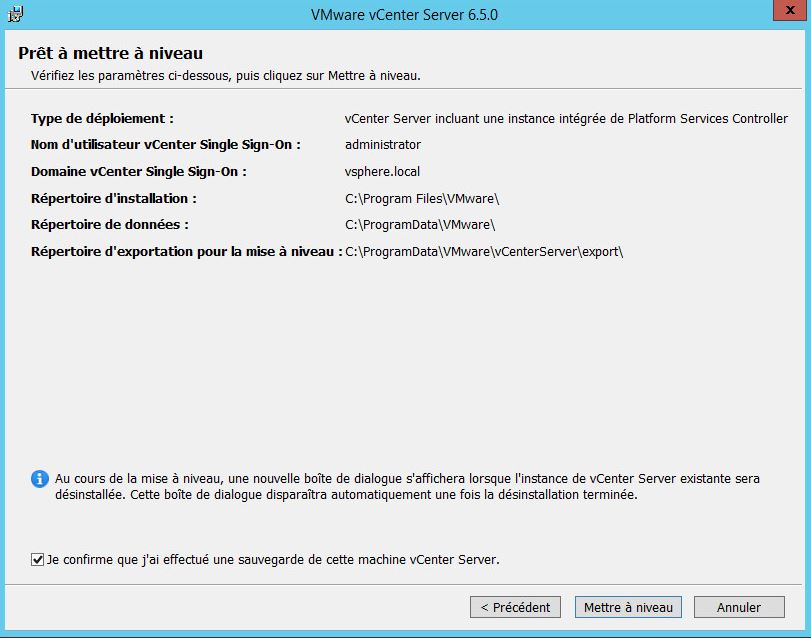Click the Répertoire d'exportation label
This screenshot has width=811, height=638.
point(187,252)
